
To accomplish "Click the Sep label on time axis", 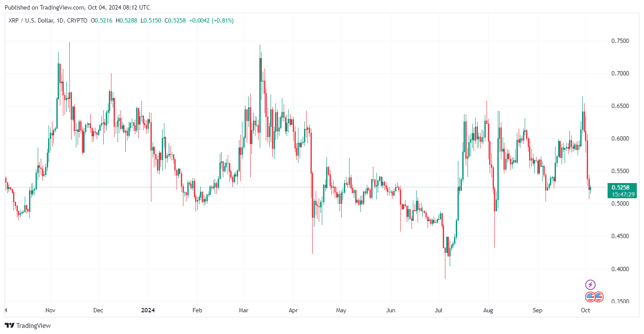I will [x=538, y=311].
